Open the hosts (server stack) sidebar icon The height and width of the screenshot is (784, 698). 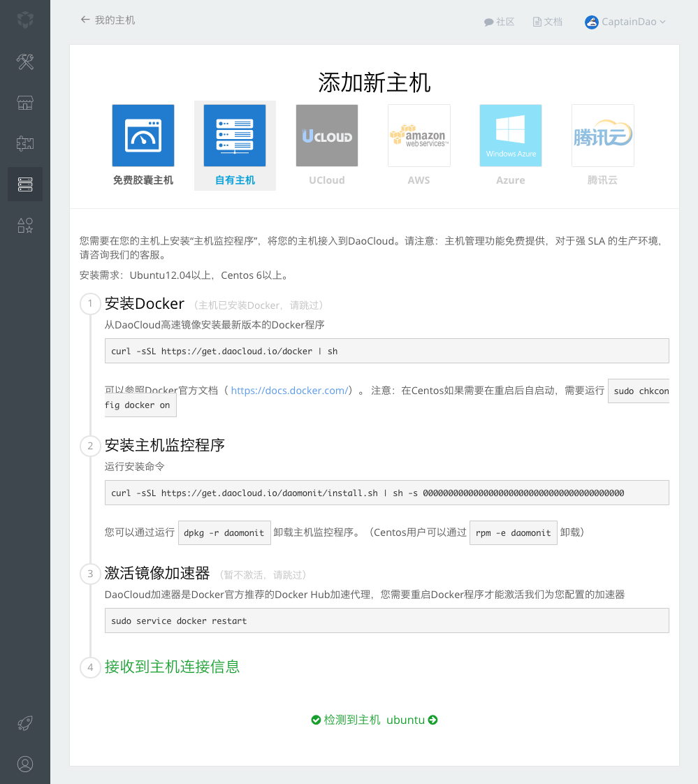(x=25, y=184)
